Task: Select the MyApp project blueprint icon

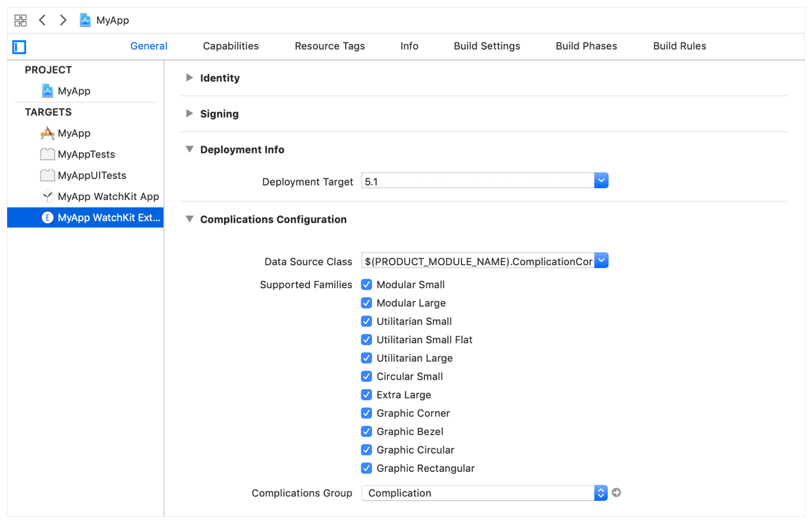Action: (48, 91)
